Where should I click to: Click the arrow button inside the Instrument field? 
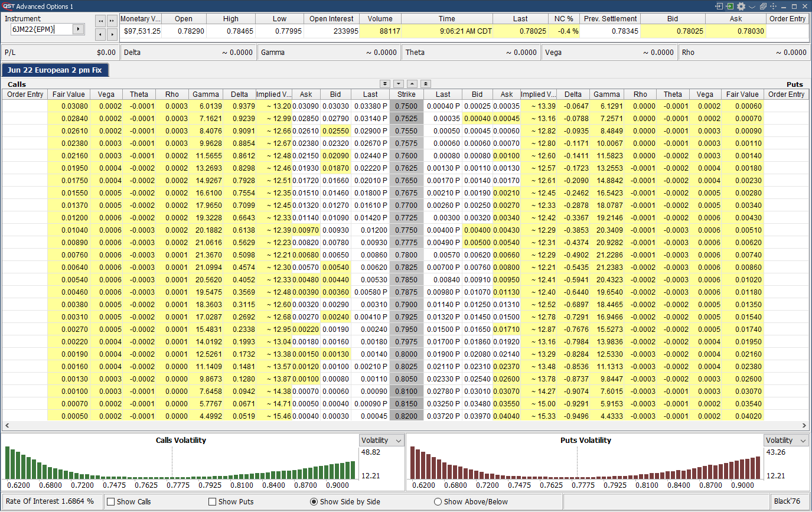click(78, 29)
